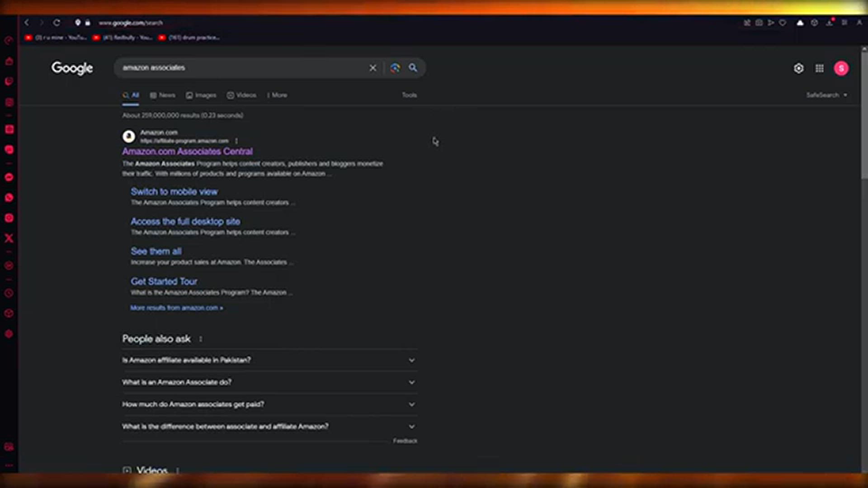Click the three-dots icon at sidebar bottom

point(9,465)
